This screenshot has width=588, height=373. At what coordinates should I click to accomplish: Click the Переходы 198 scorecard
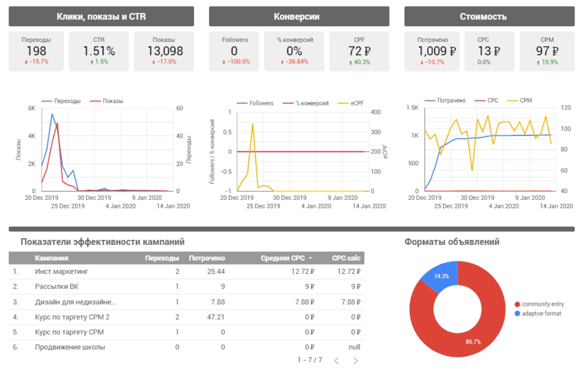click(36, 51)
